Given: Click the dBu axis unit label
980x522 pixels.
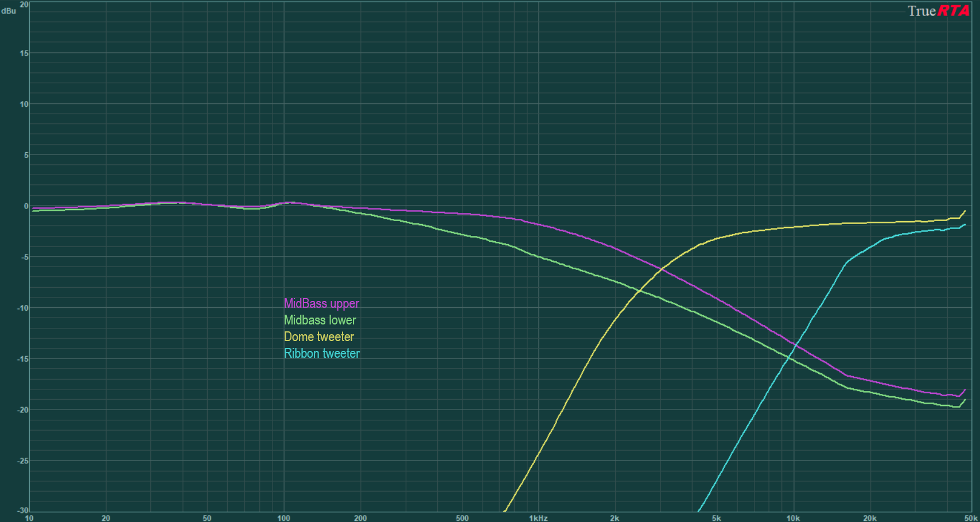Looking at the screenshot, I should 9,11.
